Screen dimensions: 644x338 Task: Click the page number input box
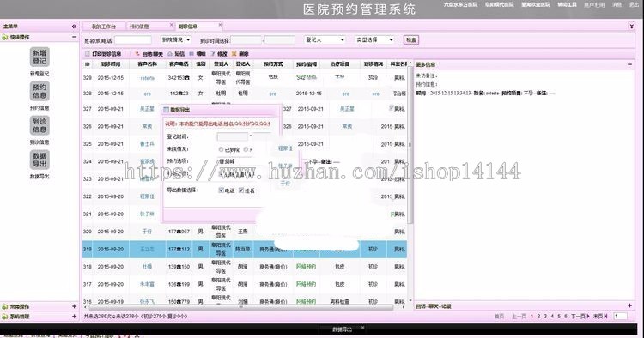(620, 317)
